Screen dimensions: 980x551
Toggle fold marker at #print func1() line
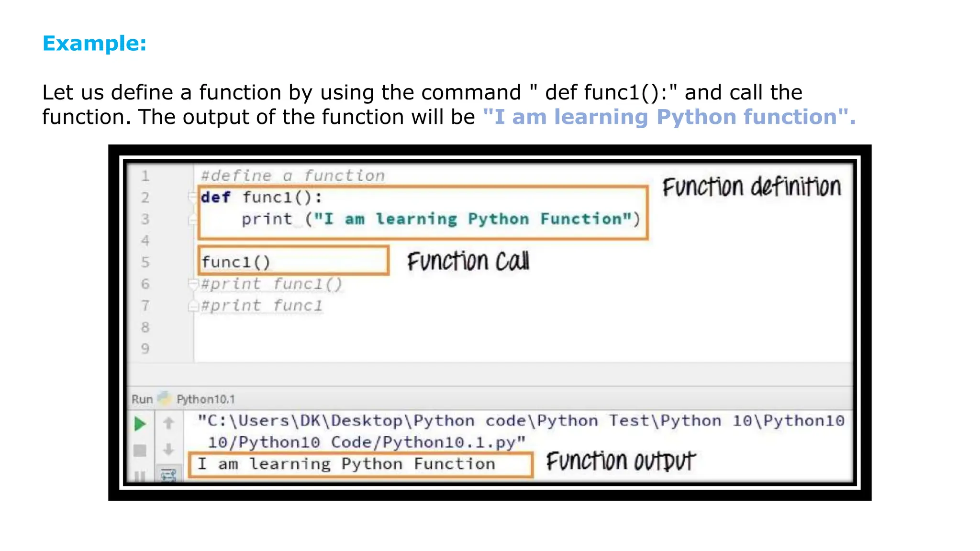(x=193, y=284)
